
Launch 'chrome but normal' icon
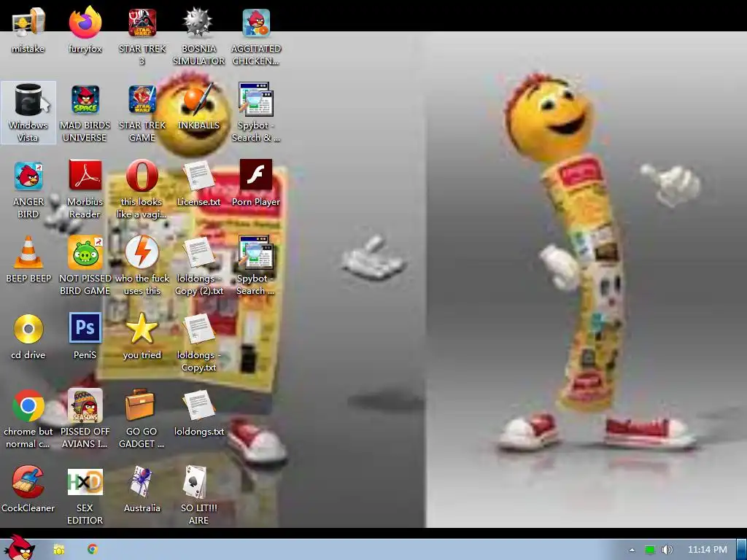click(28, 405)
